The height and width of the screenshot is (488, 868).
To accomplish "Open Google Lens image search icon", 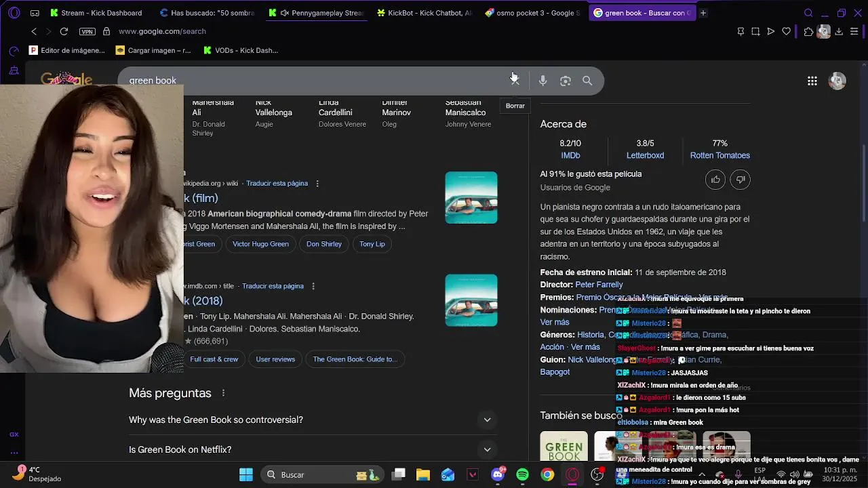I will click(x=566, y=81).
